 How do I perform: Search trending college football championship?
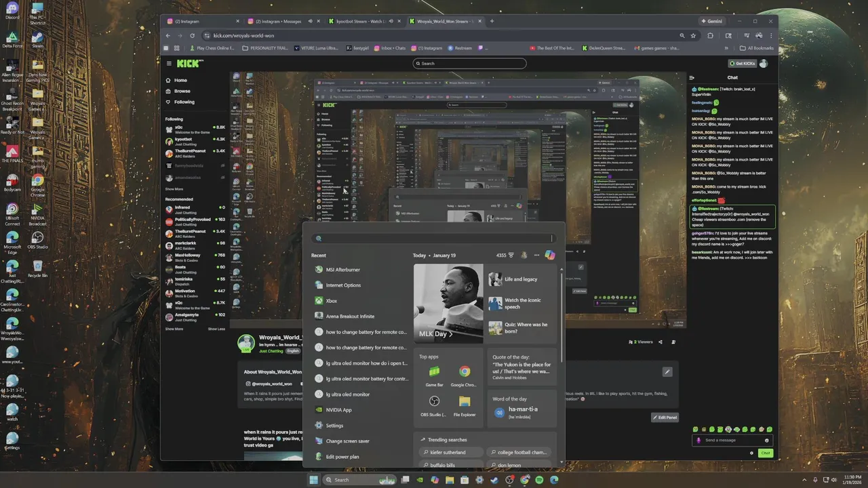coord(517,452)
